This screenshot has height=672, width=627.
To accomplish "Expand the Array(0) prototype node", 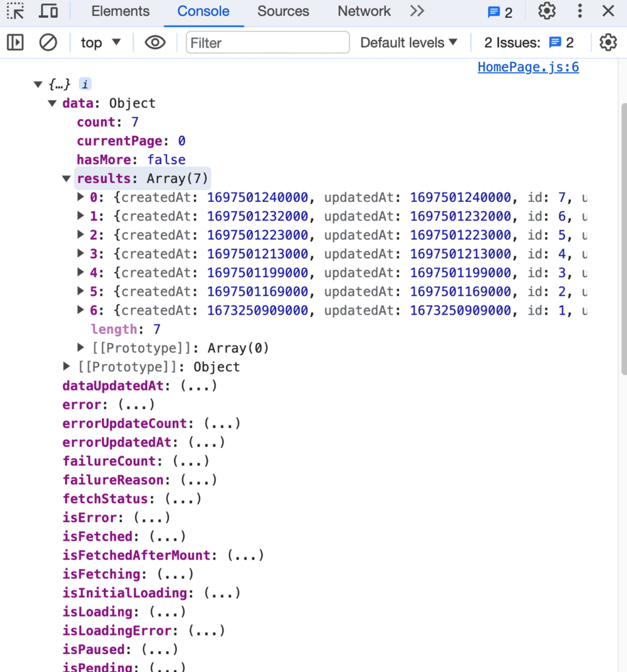I will [x=80, y=348].
